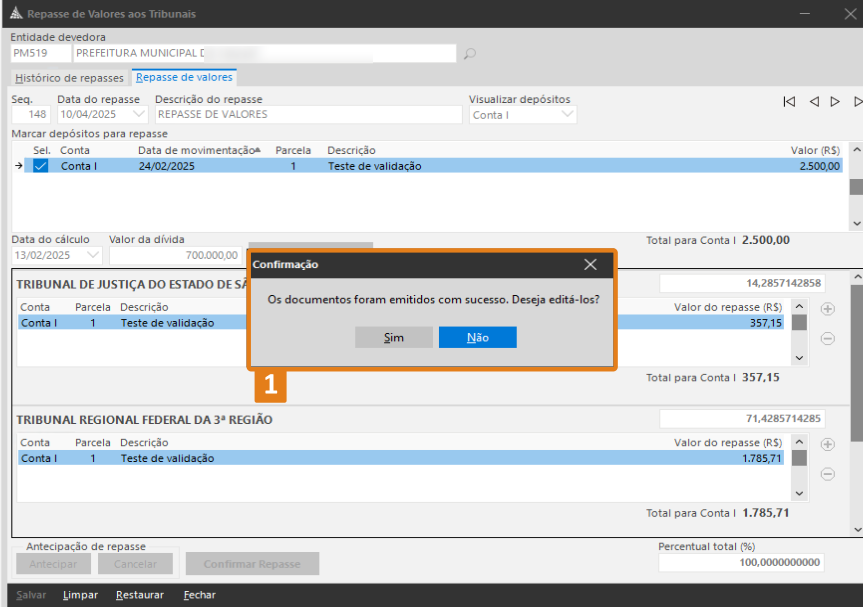Click Limpar in bottom bar
This screenshot has width=863, height=607.
point(80,595)
